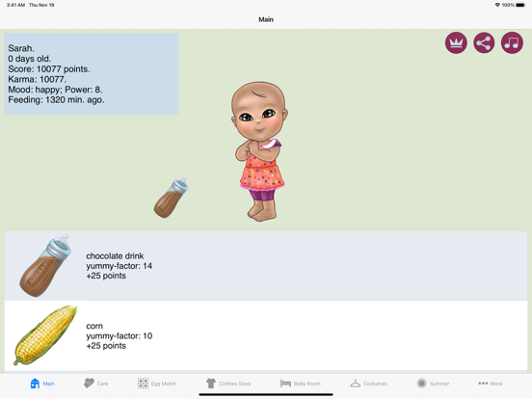Click the battery indicator in status bar
The width and height of the screenshot is (532, 399).
click(520, 5)
